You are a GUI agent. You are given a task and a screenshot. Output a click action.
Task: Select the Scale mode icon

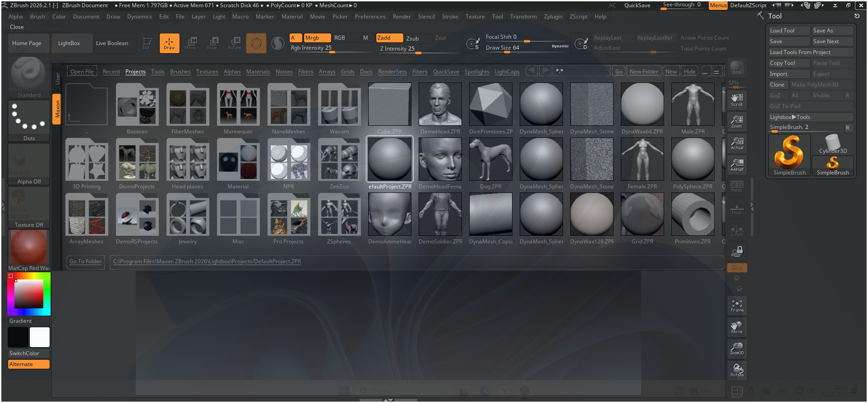212,43
